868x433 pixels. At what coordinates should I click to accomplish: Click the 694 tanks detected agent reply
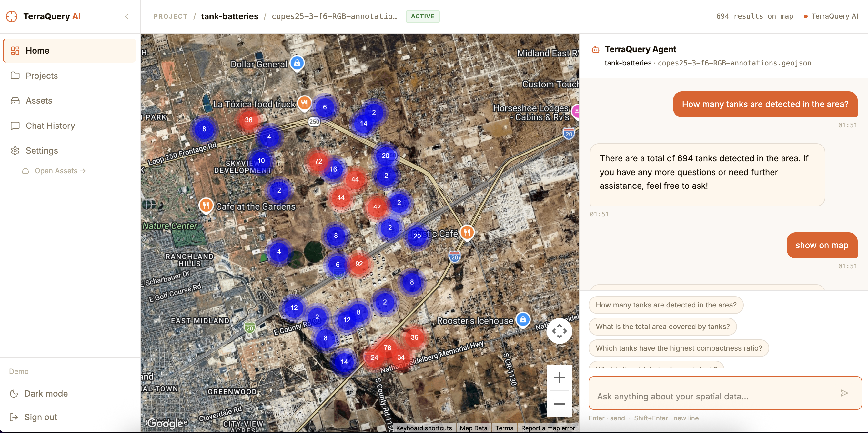pyautogui.click(x=707, y=175)
